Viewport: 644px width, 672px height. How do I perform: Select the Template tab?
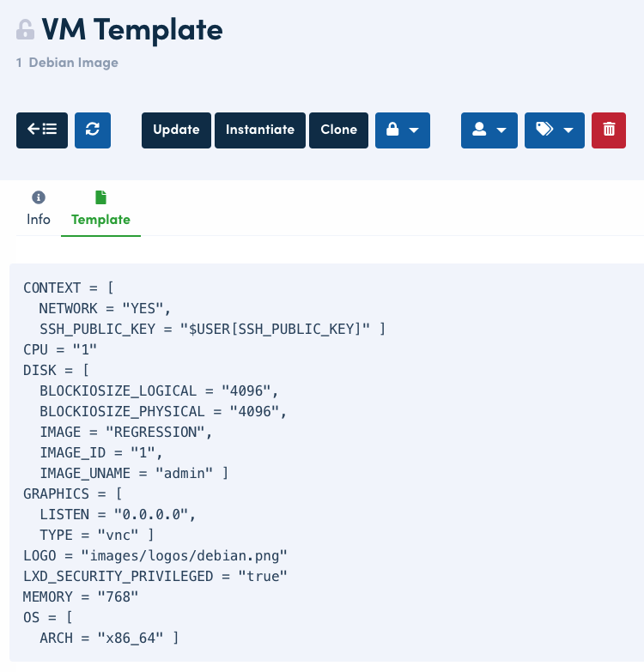(x=100, y=220)
